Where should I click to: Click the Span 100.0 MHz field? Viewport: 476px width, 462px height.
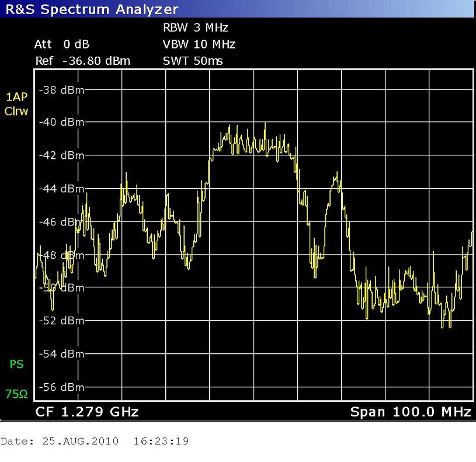(x=410, y=412)
